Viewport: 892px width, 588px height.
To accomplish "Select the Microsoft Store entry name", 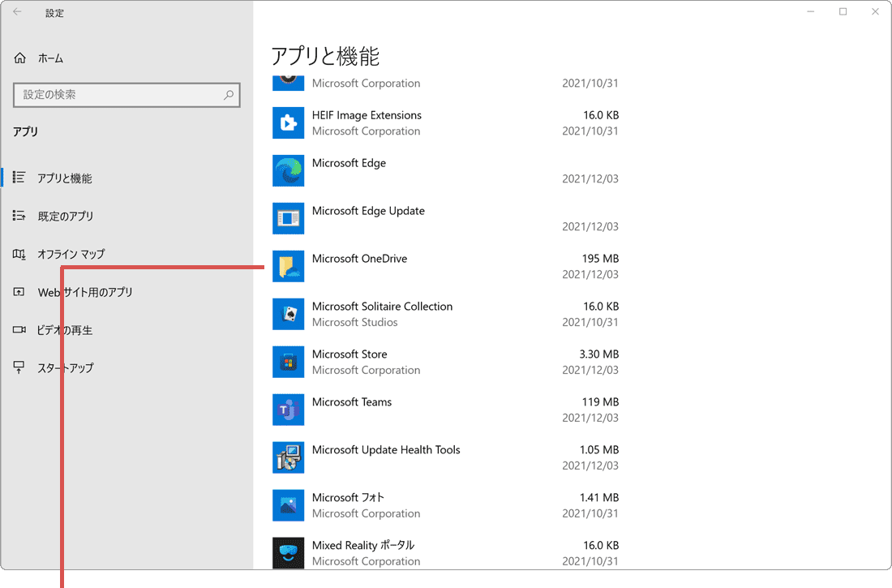I will [350, 354].
